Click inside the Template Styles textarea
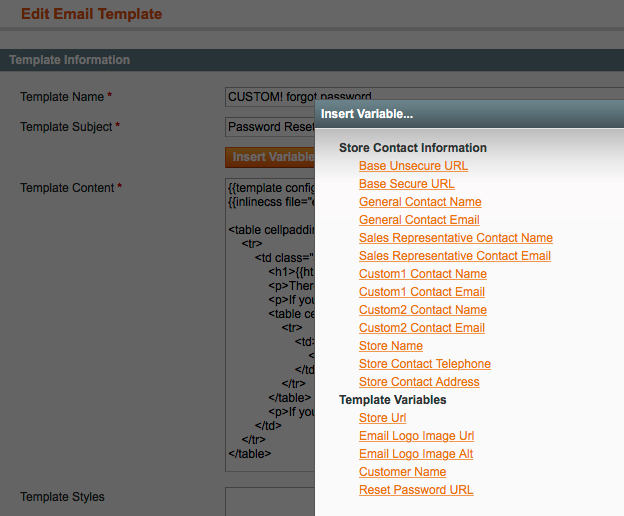 270,502
